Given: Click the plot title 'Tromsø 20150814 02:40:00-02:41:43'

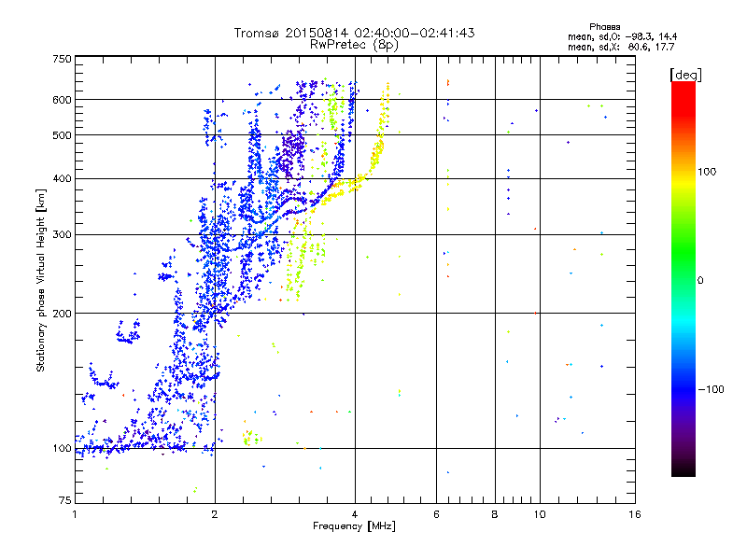Looking at the screenshot, I should [x=354, y=33].
